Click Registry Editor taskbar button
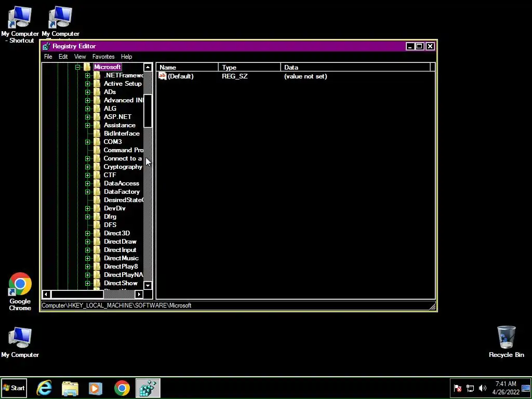 (148, 388)
